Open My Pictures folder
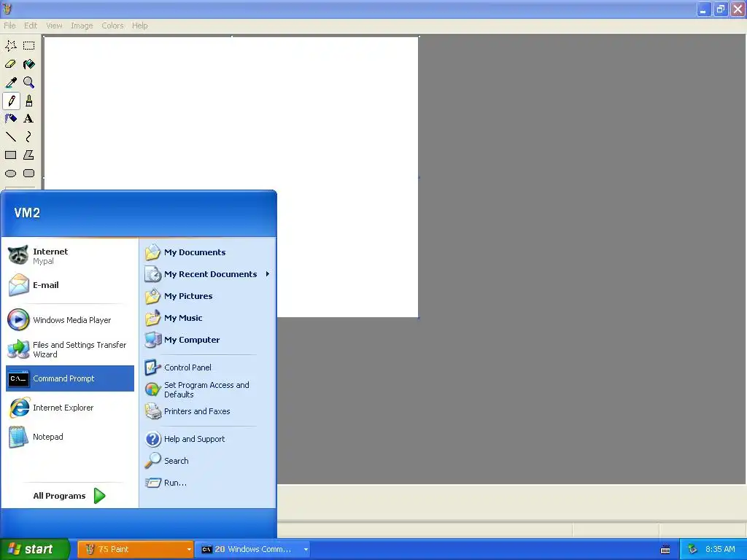This screenshot has width=747, height=560. pyautogui.click(x=208, y=296)
